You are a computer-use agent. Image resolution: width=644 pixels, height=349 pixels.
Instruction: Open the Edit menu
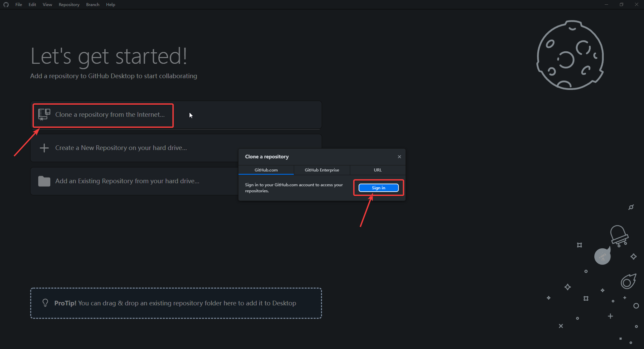[x=32, y=5]
